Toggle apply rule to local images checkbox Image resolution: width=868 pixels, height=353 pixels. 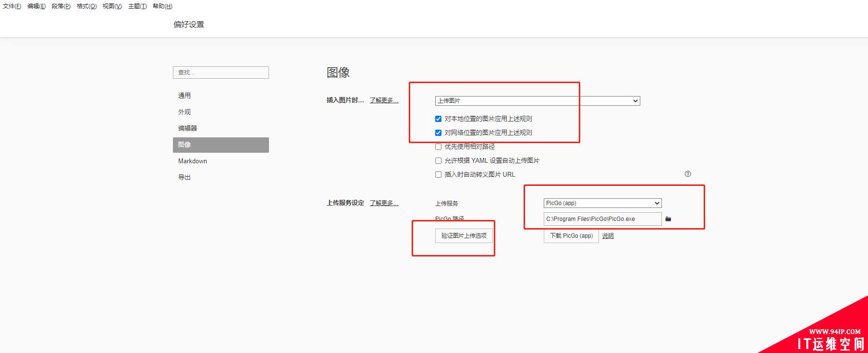438,119
